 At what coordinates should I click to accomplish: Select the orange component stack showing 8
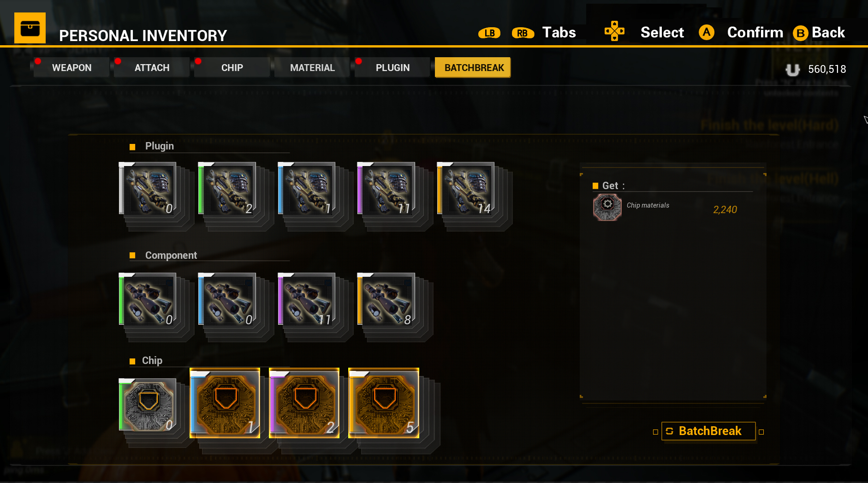coord(386,299)
